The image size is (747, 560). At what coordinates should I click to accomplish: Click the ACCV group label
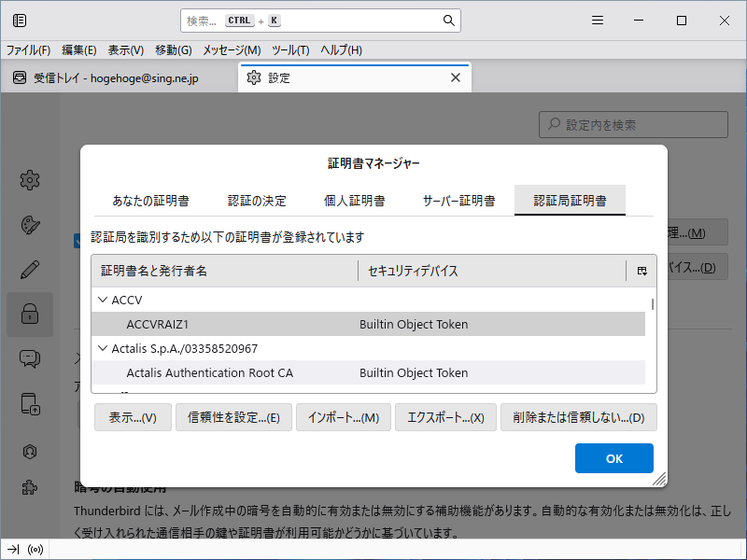tap(127, 300)
